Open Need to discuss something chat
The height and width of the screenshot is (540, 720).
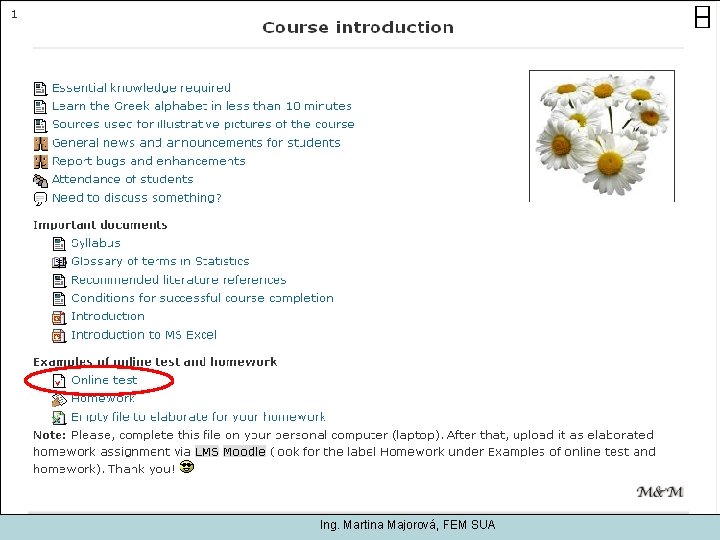click(x=136, y=198)
